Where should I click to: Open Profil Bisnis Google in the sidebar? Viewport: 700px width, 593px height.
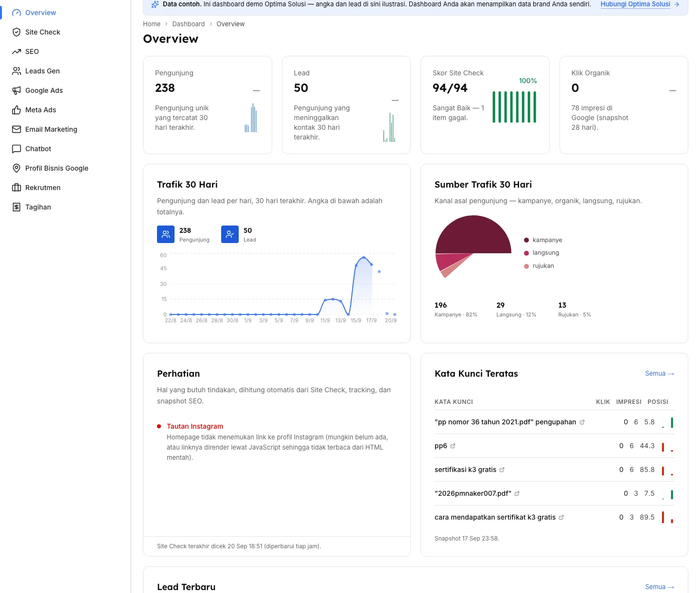pyautogui.click(x=65, y=168)
